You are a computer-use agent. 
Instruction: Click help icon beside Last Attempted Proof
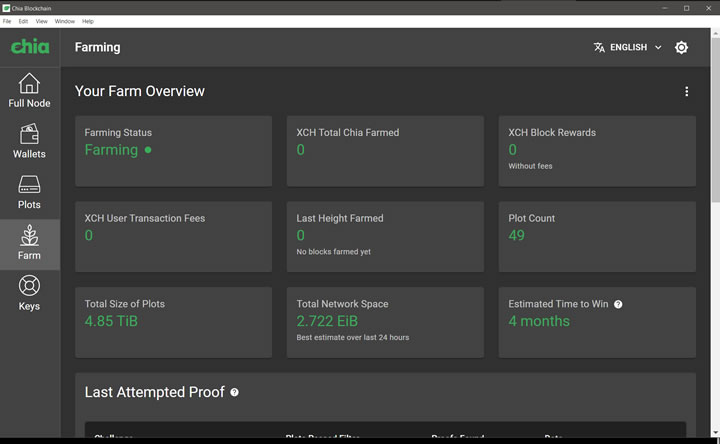coord(235,392)
